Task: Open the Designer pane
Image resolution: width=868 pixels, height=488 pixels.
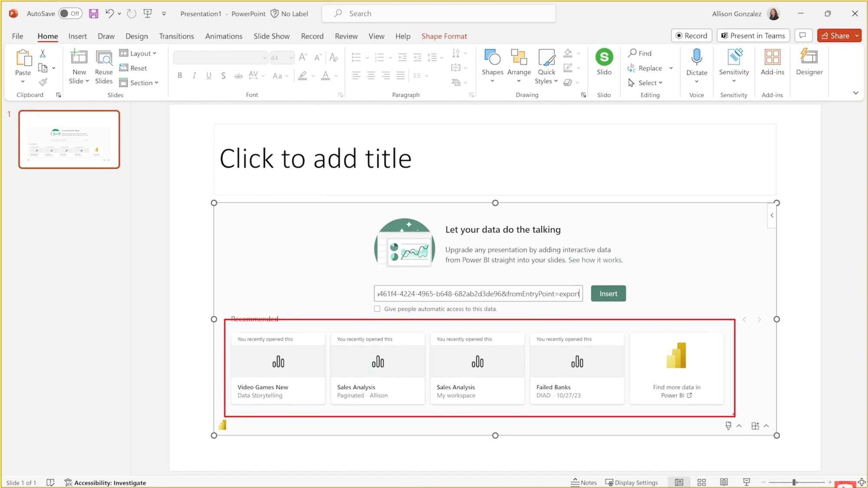Action: pyautogui.click(x=809, y=62)
